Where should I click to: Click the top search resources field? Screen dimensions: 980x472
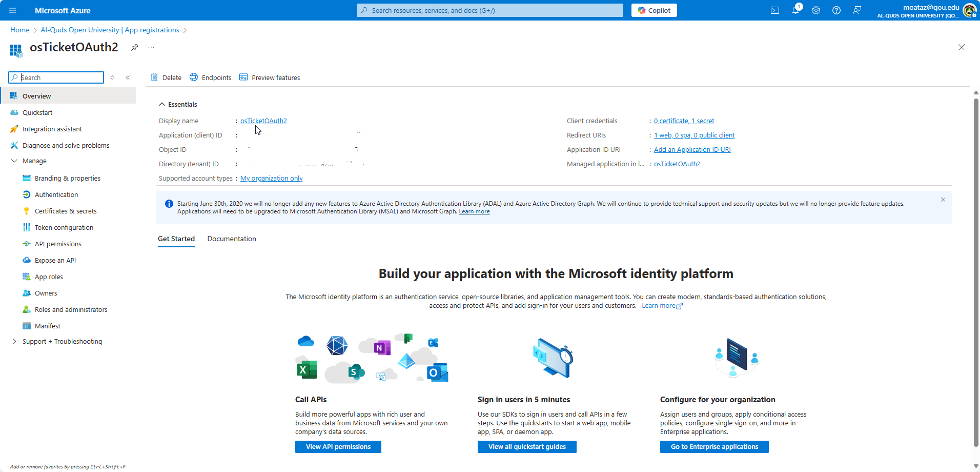pos(489,10)
